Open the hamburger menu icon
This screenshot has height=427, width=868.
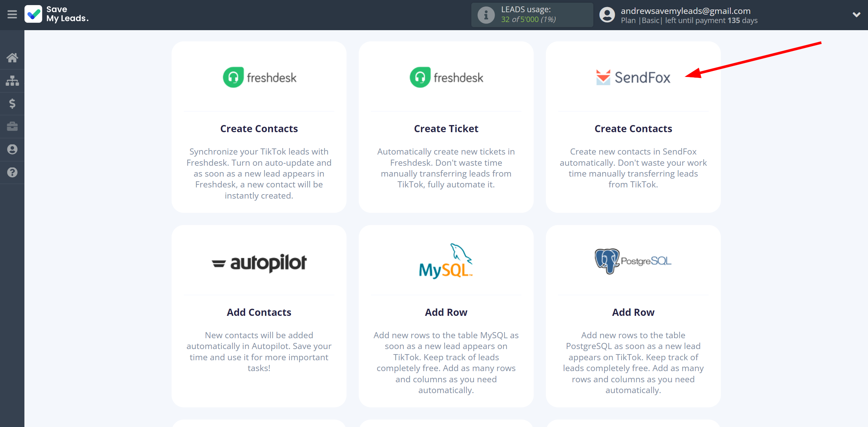12,15
